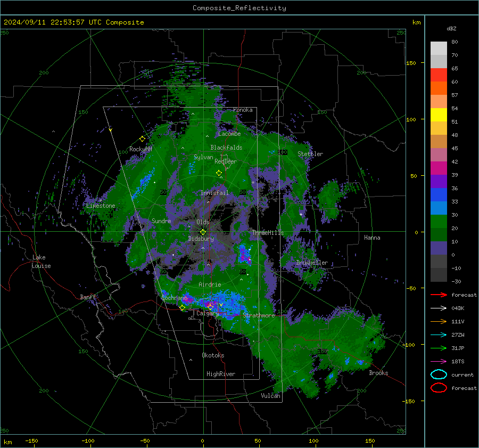Click the Vulcan label
Viewport: 479px width, 448px height.
point(271,396)
